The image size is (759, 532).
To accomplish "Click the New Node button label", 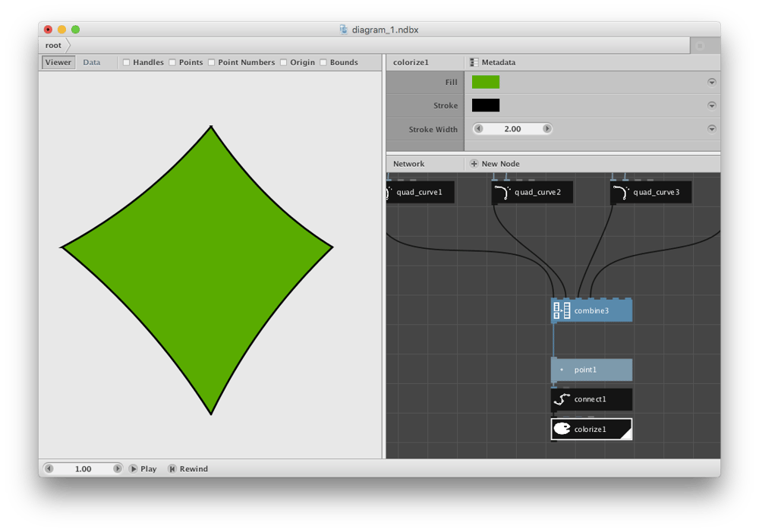I will 500,164.
